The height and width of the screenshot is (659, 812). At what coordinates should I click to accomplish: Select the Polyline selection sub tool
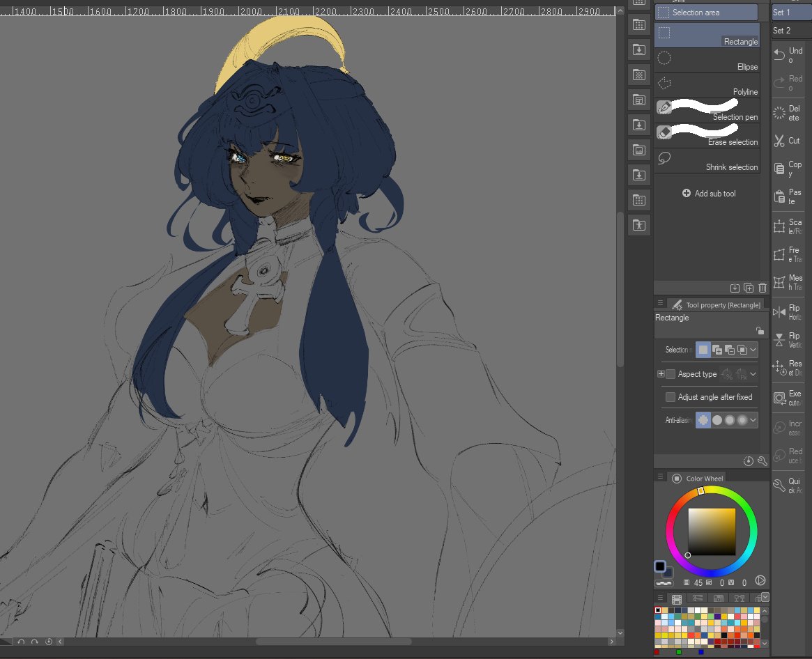coord(707,85)
